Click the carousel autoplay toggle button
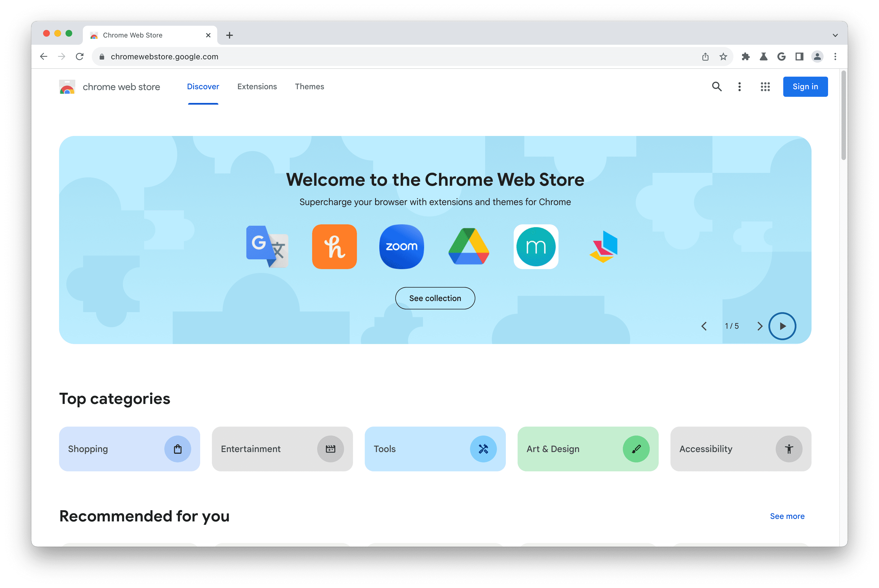This screenshot has height=588, width=879. [782, 326]
